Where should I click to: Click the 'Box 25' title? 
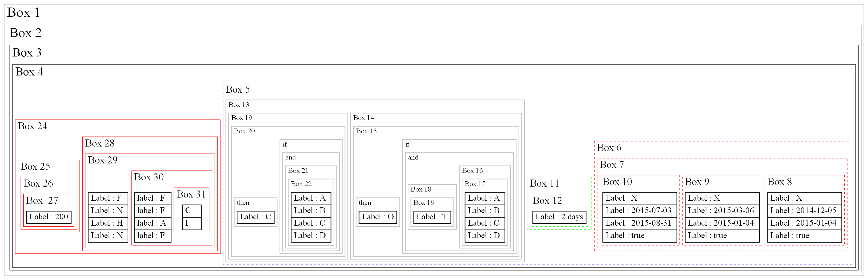[x=35, y=166]
